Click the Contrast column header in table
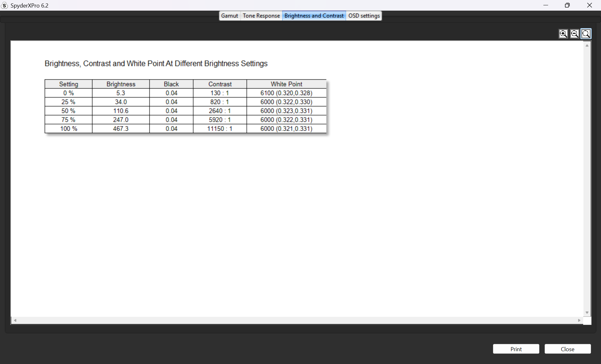Image resolution: width=601 pixels, height=364 pixels. [220, 84]
